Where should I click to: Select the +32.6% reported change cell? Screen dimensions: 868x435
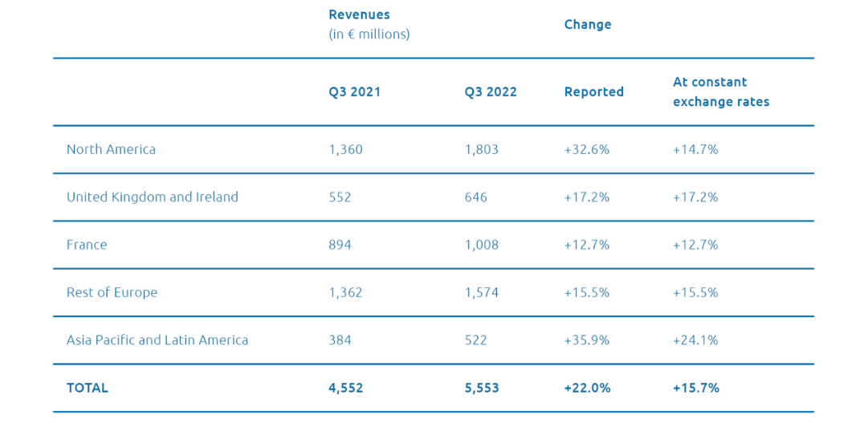[x=587, y=149]
